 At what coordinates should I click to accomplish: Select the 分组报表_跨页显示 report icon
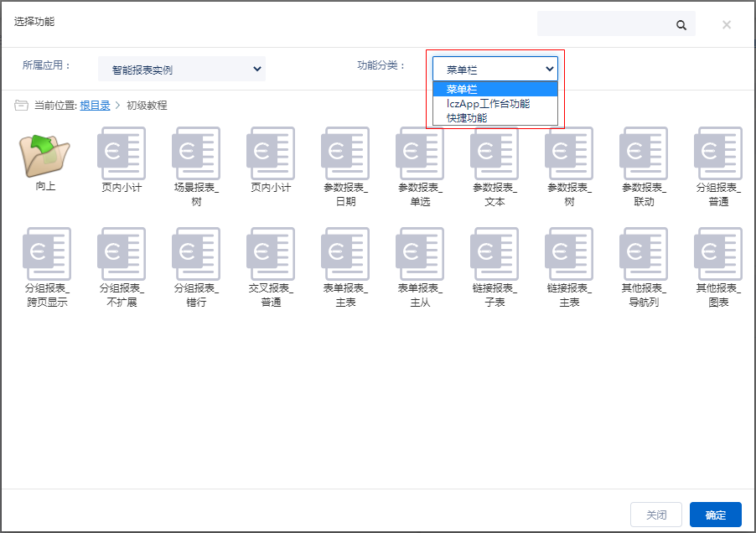click(x=47, y=254)
